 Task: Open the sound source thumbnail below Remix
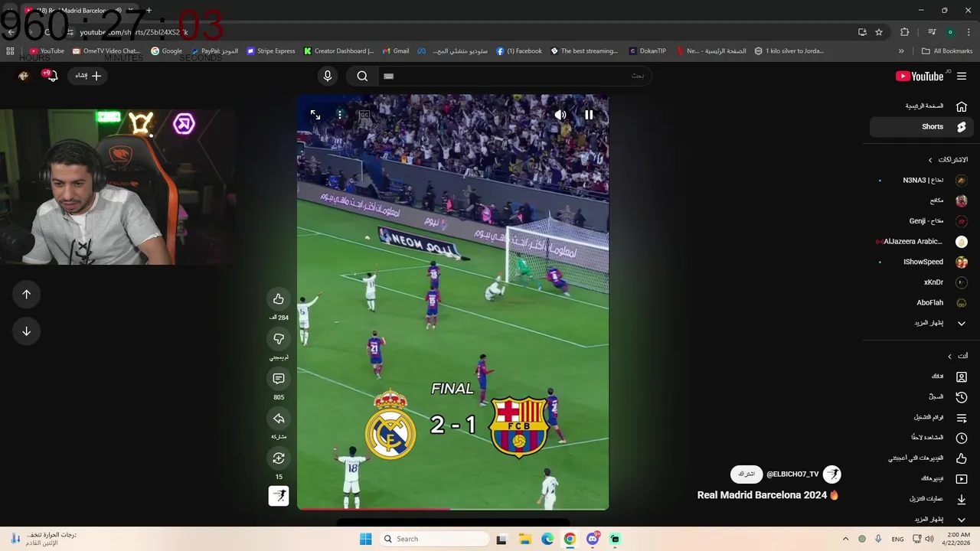pyautogui.click(x=279, y=496)
